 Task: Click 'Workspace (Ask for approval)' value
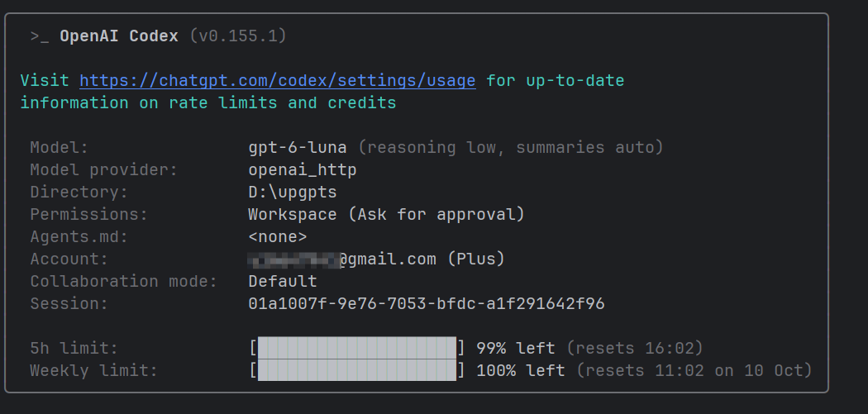tap(386, 215)
